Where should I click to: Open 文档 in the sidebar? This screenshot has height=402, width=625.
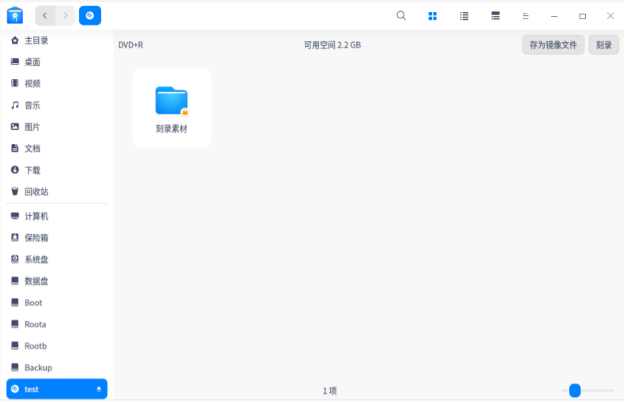point(57,148)
